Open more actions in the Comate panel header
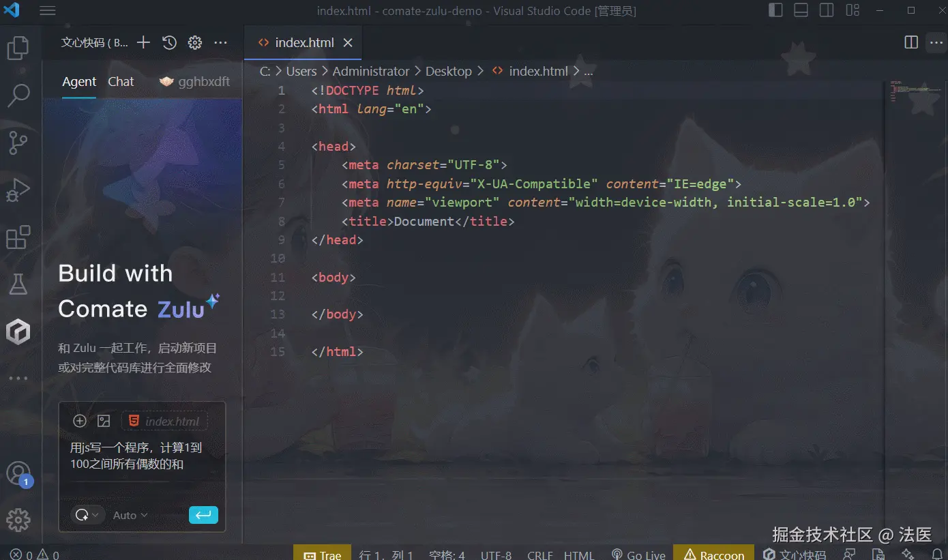 pyautogui.click(x=220, y=42)
